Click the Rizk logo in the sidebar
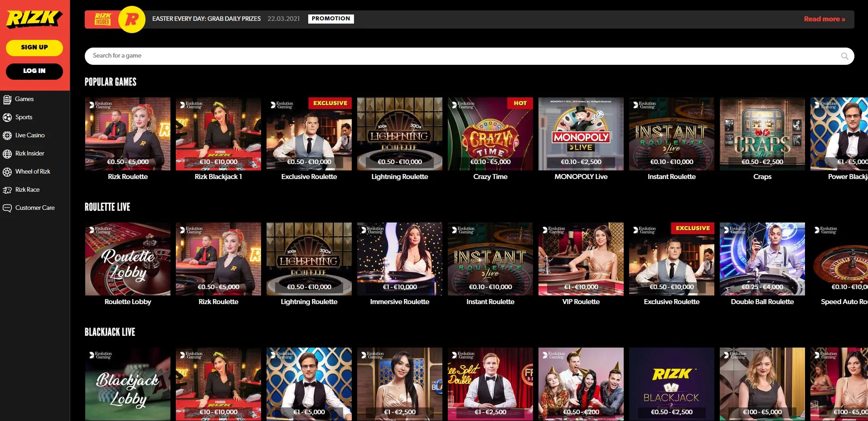Screen dimensions: 868x421 (x=34, y=19)
